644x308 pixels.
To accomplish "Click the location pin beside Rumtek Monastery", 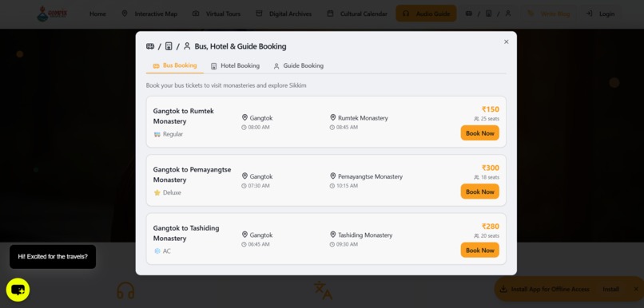I will coord(333,118).
